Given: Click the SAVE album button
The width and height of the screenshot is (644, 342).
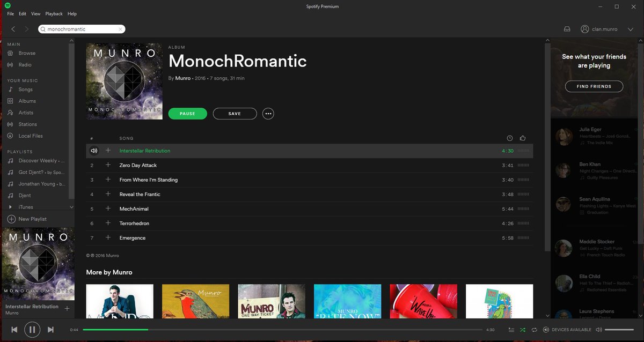Looking at the screenshot, I should [235, 114].
